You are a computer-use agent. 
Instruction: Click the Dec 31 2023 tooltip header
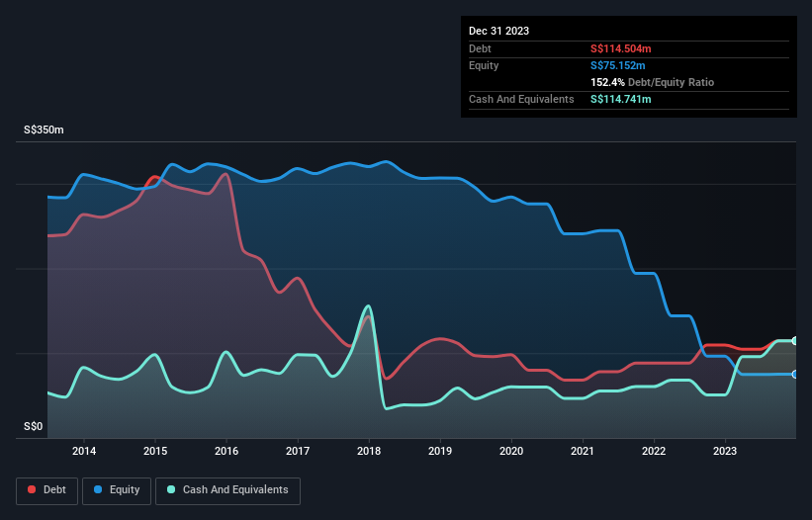[498, 31]
